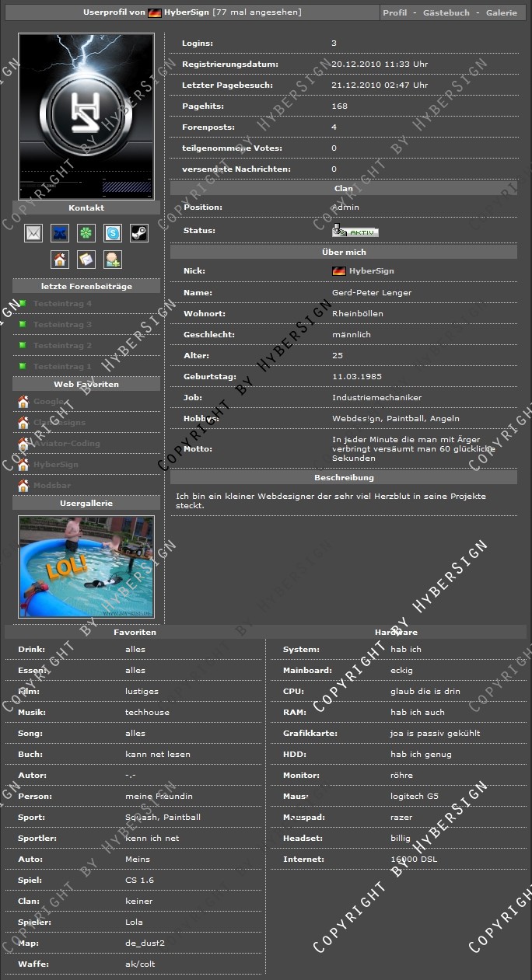Open the Galerie tab
532x980 pixels.
pyautogui.click(x=501, y=13)
